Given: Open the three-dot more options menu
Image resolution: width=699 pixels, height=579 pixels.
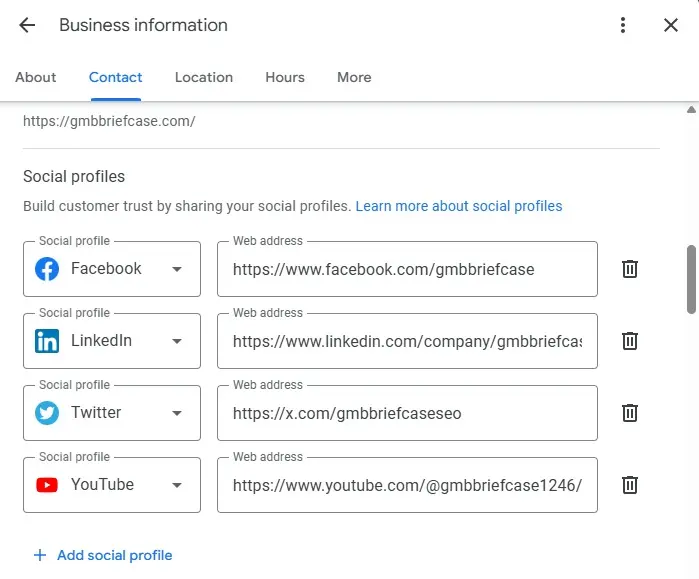Looking at the screenshot, I should (623, 25).
